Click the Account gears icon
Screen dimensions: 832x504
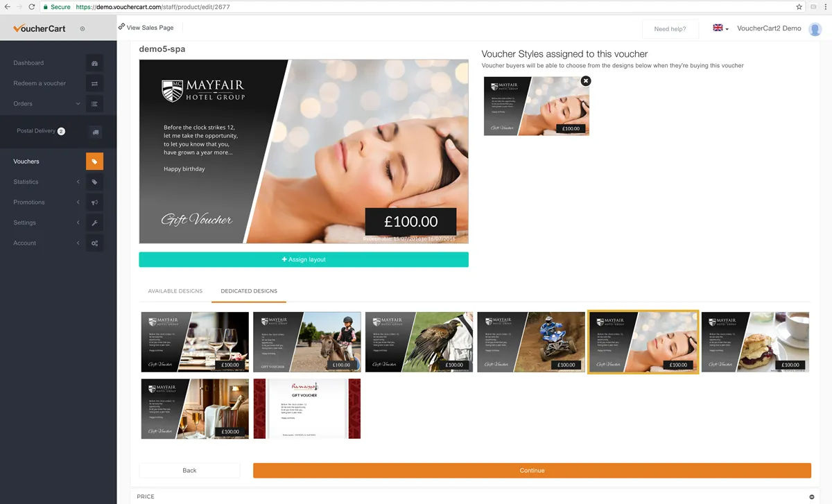(x=95, y=243)
